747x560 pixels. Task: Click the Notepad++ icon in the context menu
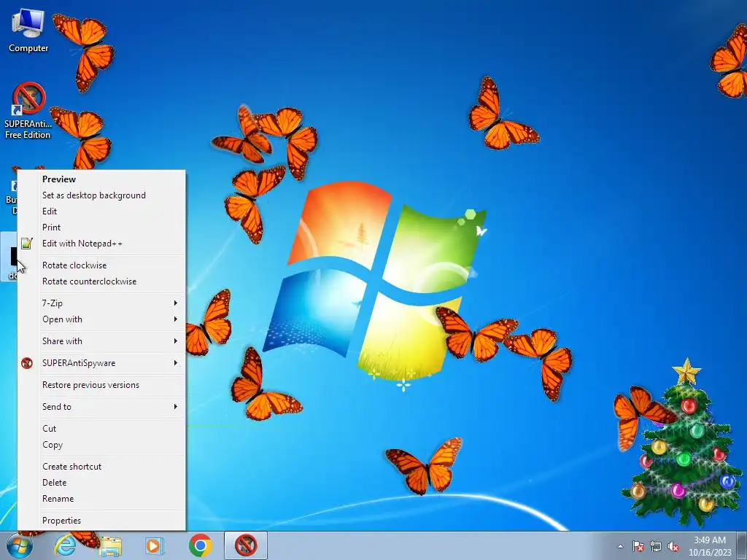27,244
